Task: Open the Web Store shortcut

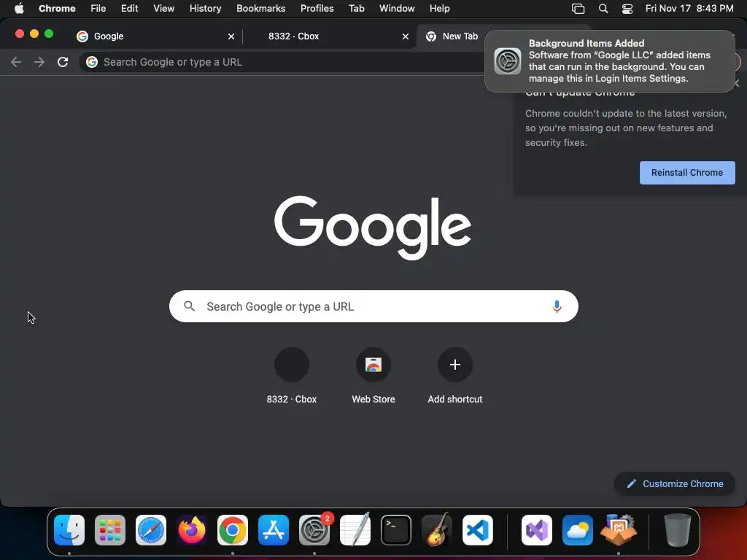Action: [x=373, y=376]
